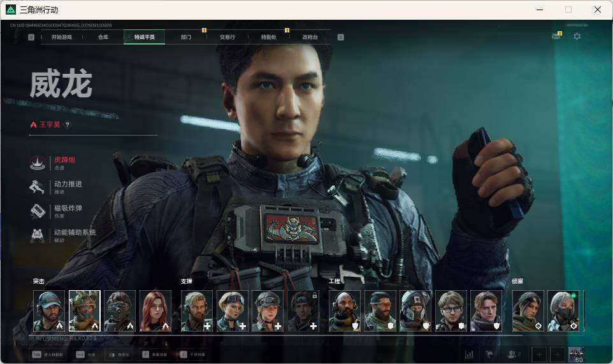This screenshot has height=364, width=613.
Task: Click the next-tab key icon right of 改枪台
Action: tap(340, 37)
